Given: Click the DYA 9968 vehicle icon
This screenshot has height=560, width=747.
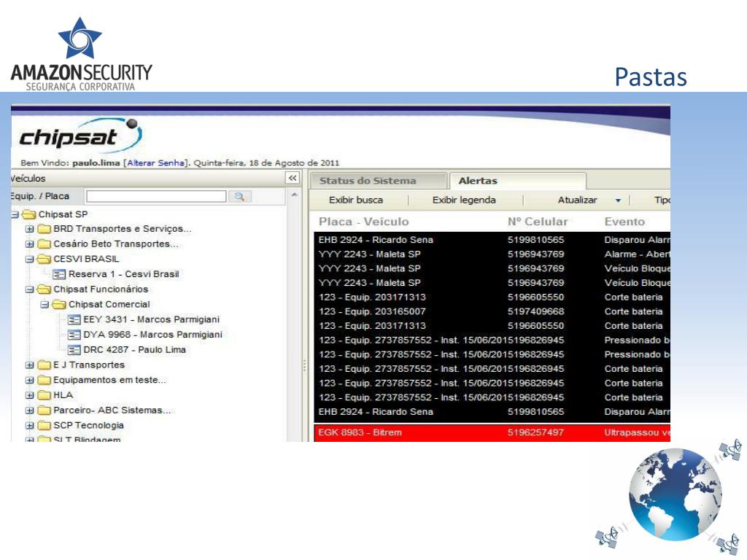Looking at the screenshot, I should coord(74,335).
